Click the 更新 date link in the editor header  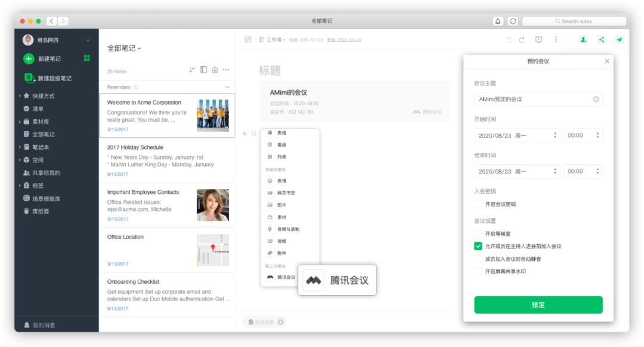pyautogui.click(x=344, y=40)
